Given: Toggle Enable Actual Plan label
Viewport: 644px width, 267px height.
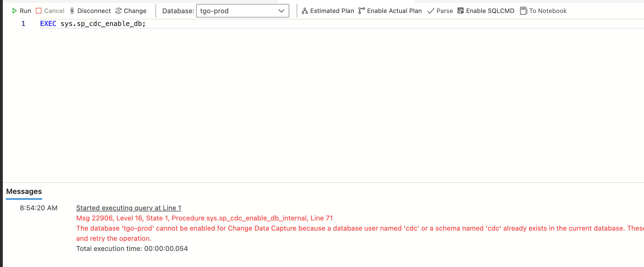Looking at the screenshot, I should pyautogui.click(x=394, y=11).
